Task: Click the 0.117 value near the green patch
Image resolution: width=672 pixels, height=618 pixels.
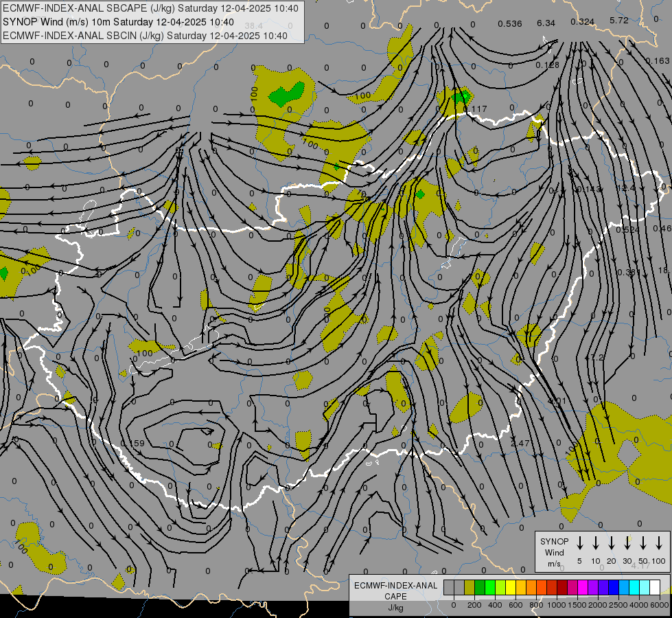Action: pyautogui.click(x=475, y=109)
